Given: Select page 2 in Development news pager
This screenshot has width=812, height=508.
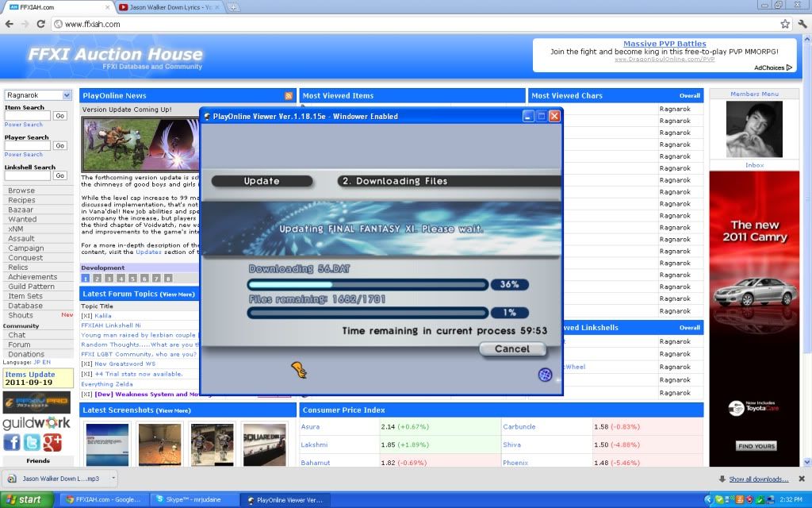Looking at the screenshot, I should point(98,279).
